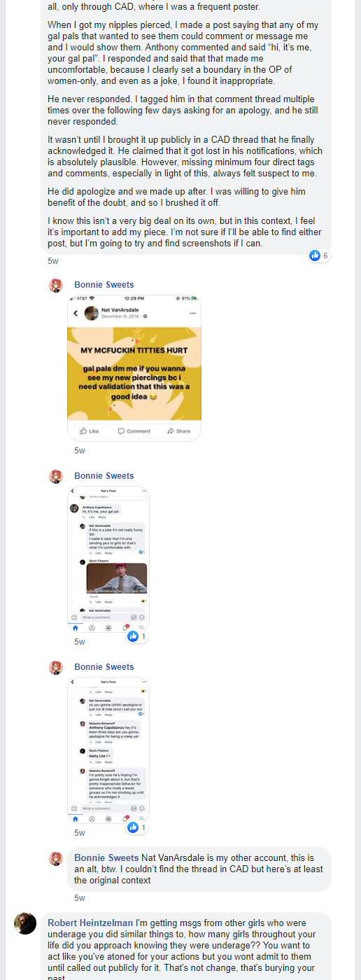Click the 5w timestamp below the long top comment
361x980 pixels.
tap(53, 261)
